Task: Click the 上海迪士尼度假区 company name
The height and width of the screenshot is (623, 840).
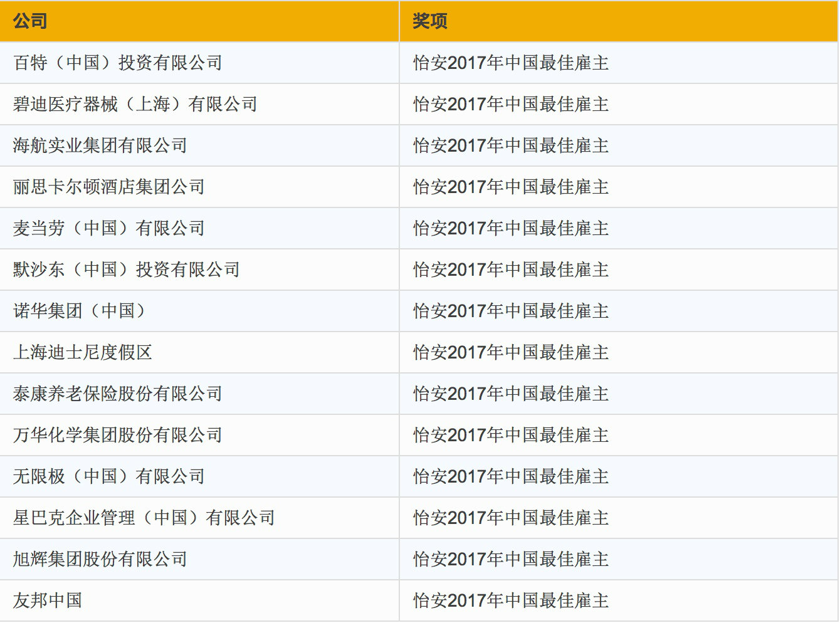Action: pos(83,352)
